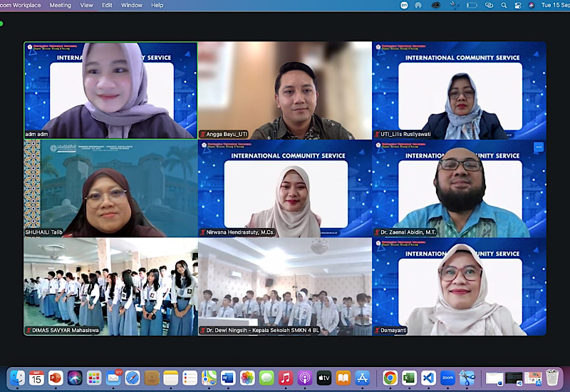Screen dimensions: 570x392
Task: Select the adm adm video tile
Action: [110, 91]
